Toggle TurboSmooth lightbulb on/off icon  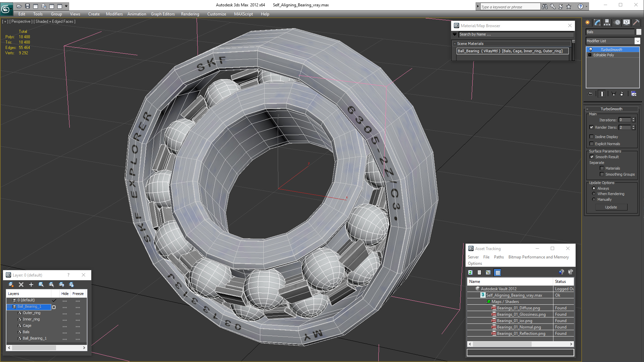(x=591, y=50)
